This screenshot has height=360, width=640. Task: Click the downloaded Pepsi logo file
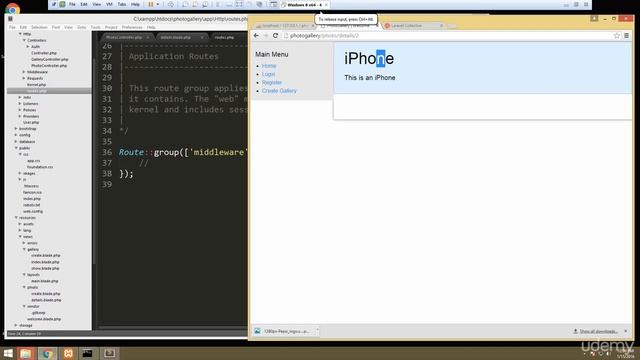(286, 331)
